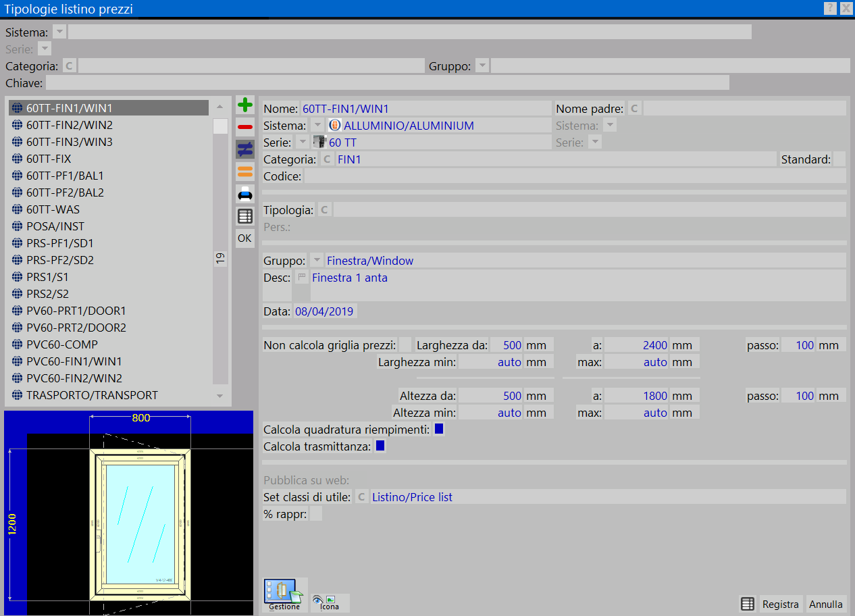Open the Tipologia C selector
855x616 pixels.
click(x=325, y=210)
